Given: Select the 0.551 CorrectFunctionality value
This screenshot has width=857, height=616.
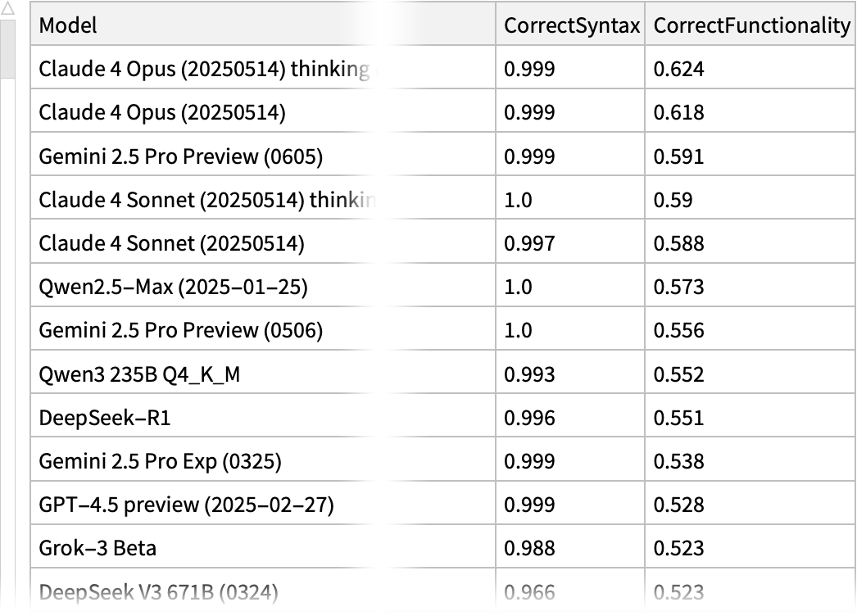Looking at the screenshot, I should pos(678,419).
